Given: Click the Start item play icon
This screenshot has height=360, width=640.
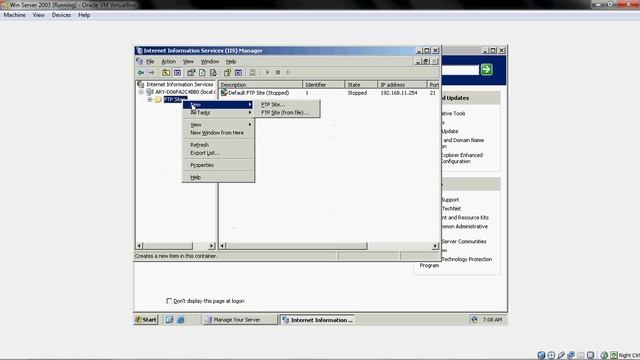Looking at the screenshot, I should [267, 73].
